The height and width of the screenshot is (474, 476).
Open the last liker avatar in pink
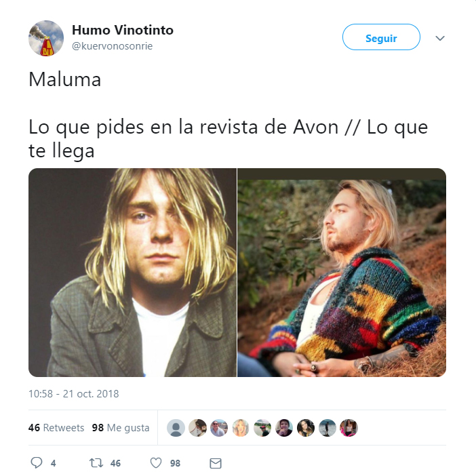tap(349, 428)
